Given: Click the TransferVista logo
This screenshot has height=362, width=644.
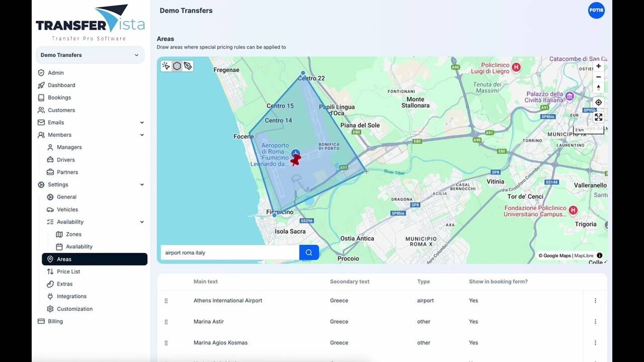Looking at the screenshot, I should point(90,23).
